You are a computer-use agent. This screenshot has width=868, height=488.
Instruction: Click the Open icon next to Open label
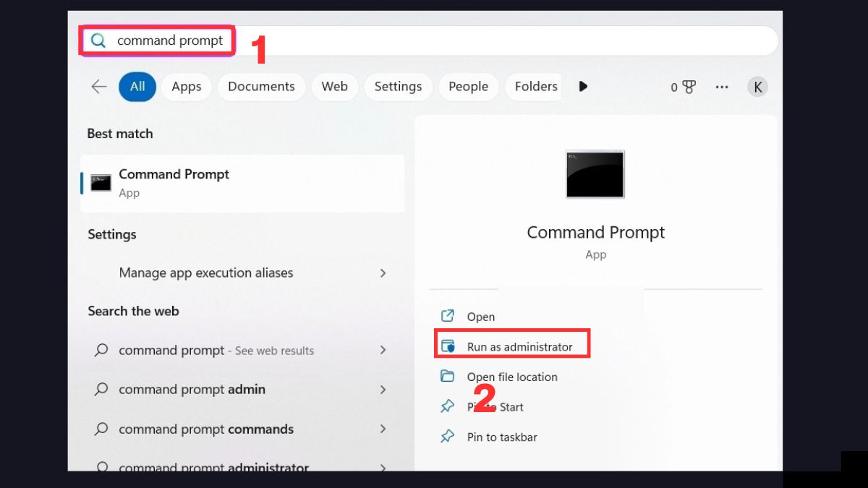point(449,316)
